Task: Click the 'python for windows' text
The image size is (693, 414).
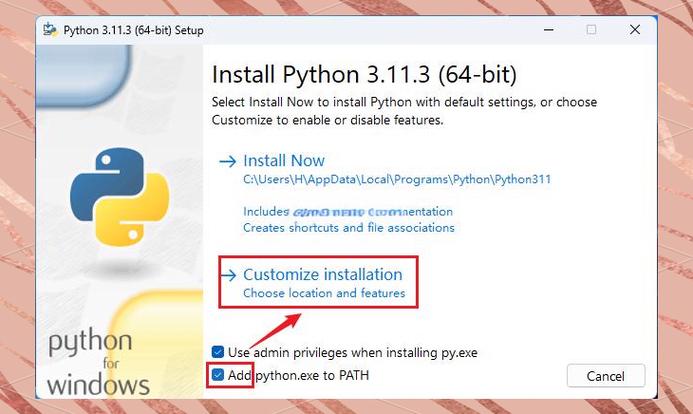Action: pos(98,362)
